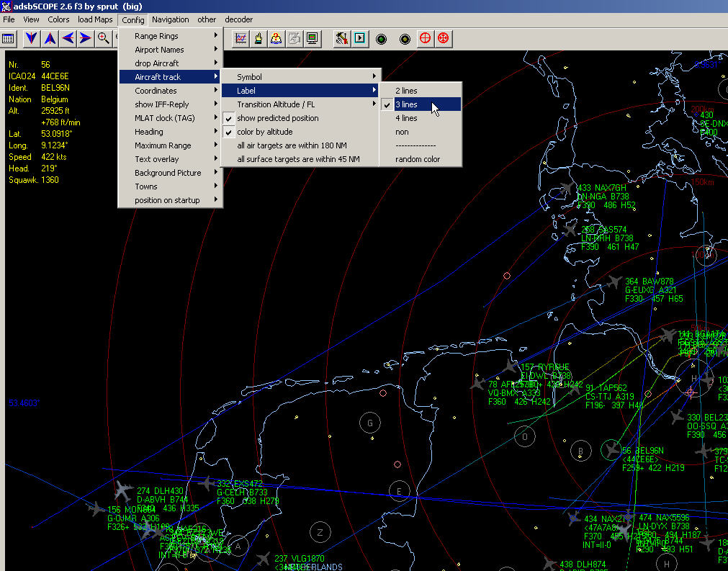Expand the drop Aircraft submenu

(171, 63)
